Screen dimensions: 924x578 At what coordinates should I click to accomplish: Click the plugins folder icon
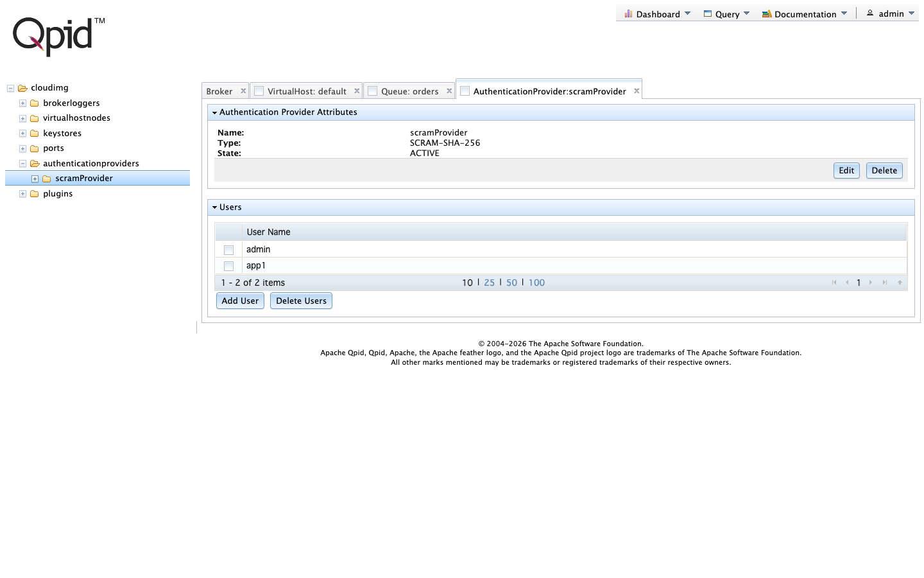[35, 194]
